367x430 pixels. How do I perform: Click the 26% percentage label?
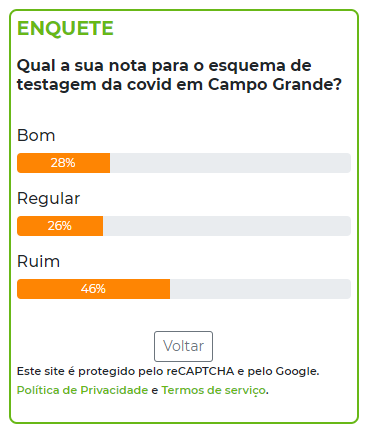point(60,226)
